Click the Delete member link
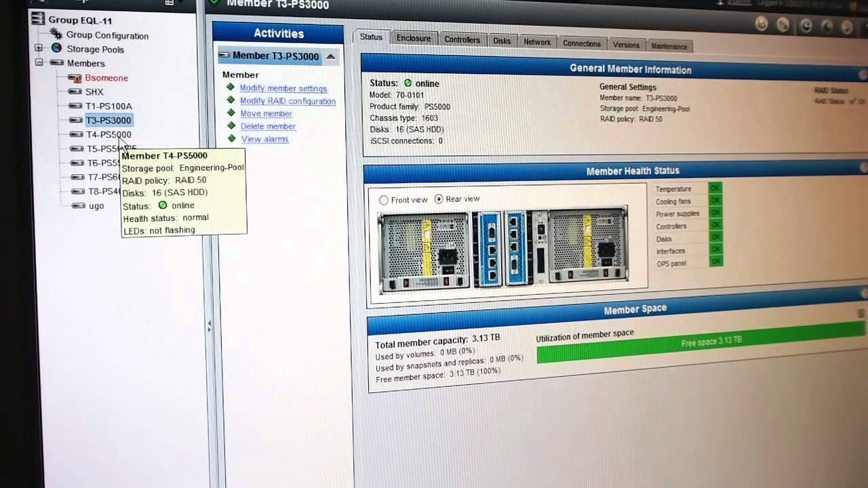The height and width of the screenshot is (488, 868). [268, 126]
